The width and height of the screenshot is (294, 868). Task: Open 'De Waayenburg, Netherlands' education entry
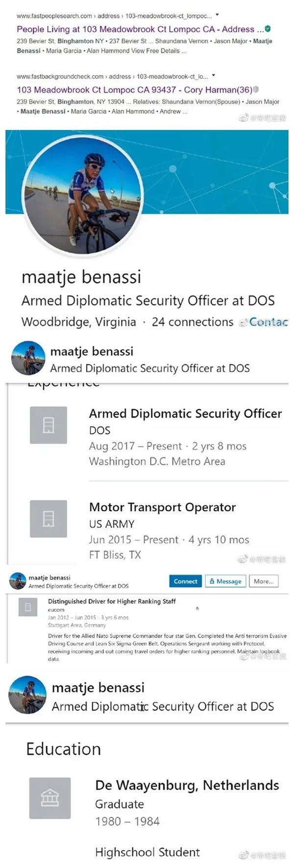187,785
